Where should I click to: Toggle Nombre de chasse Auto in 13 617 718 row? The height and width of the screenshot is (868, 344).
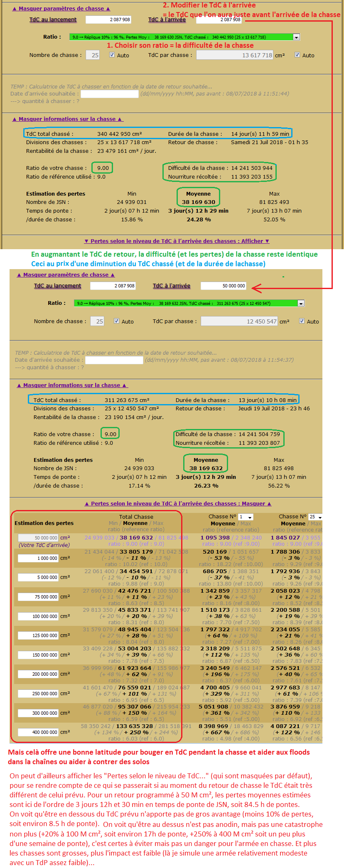112,55
